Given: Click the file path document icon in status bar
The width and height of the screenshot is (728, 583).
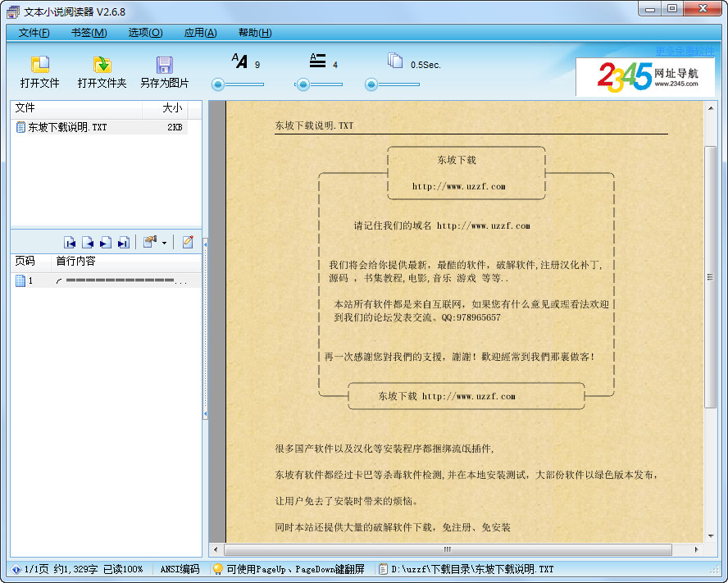Looking at the screenshot, I should tap(383, 569).
